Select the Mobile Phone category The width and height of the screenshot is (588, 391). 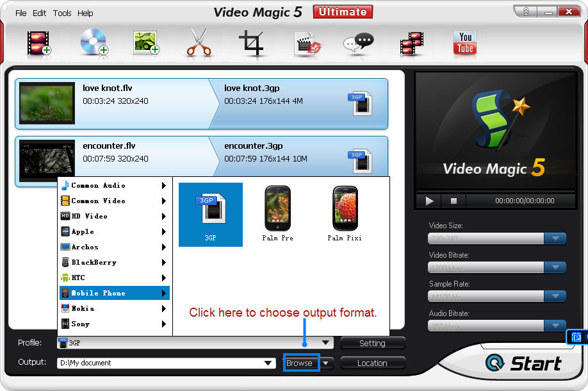[115, 293]
